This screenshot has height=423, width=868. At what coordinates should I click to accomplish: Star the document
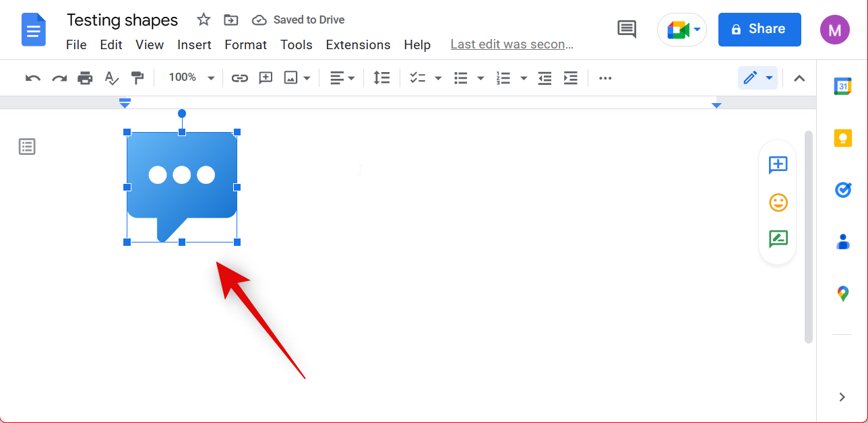204,20
